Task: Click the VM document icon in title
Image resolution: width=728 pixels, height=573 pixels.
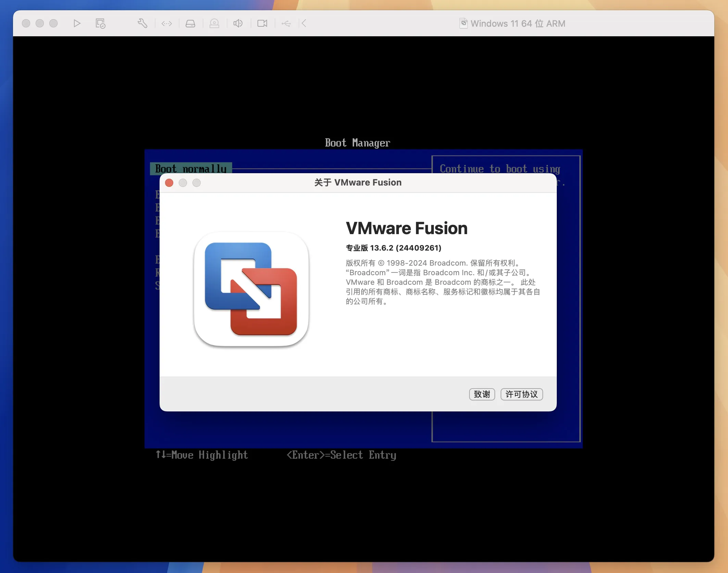Action: tap(463, 23)
